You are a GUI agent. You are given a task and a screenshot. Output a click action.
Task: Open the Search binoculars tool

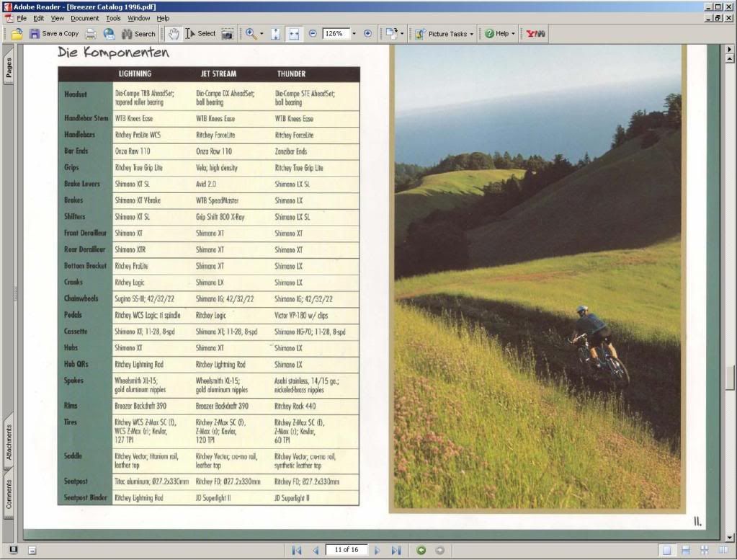pyautogui.click(x=138, y=34)
